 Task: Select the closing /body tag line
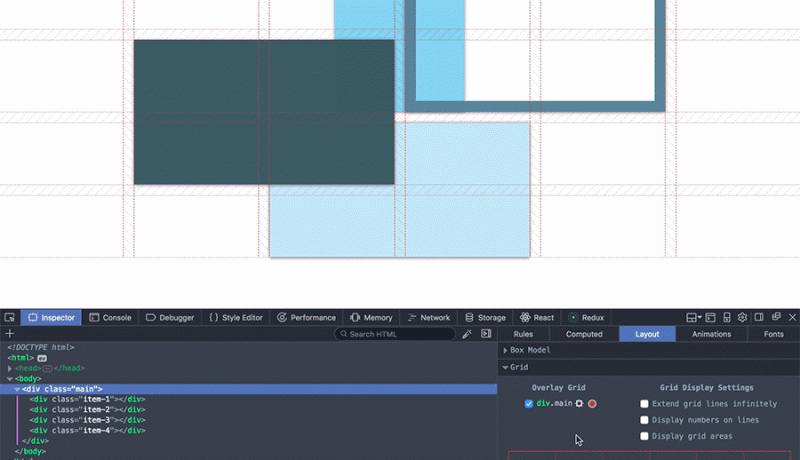click(x=30, y=451)
